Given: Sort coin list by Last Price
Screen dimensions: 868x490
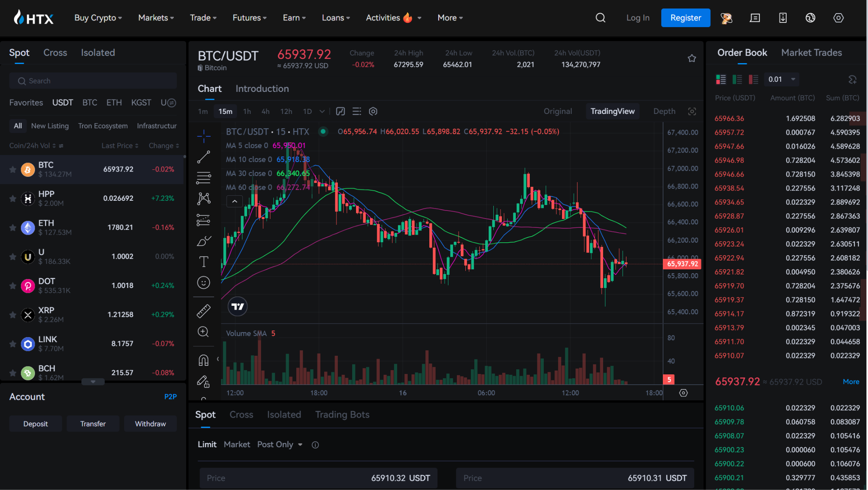Looking at the screenshot, I should [x=120, y=146].
